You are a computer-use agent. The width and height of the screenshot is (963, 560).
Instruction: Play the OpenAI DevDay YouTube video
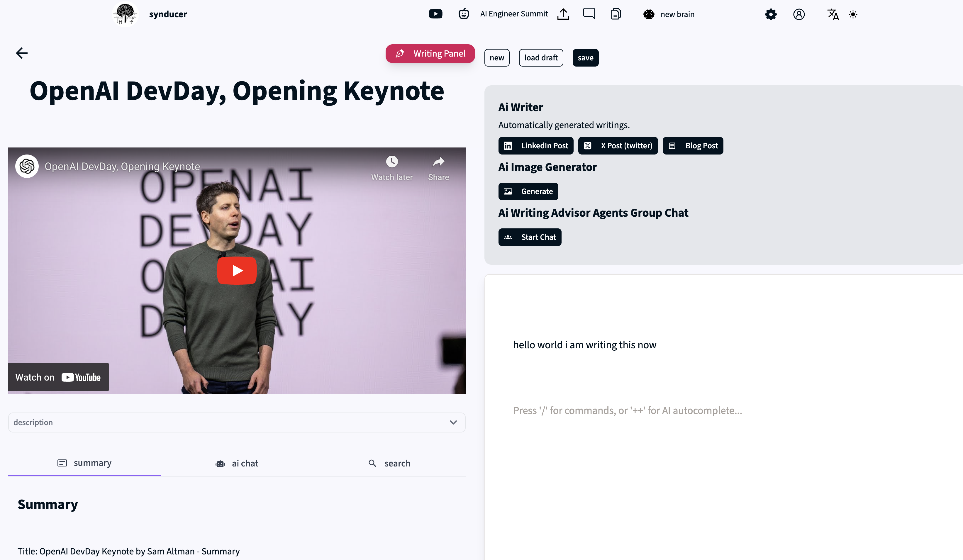click(x=237, y=270)
